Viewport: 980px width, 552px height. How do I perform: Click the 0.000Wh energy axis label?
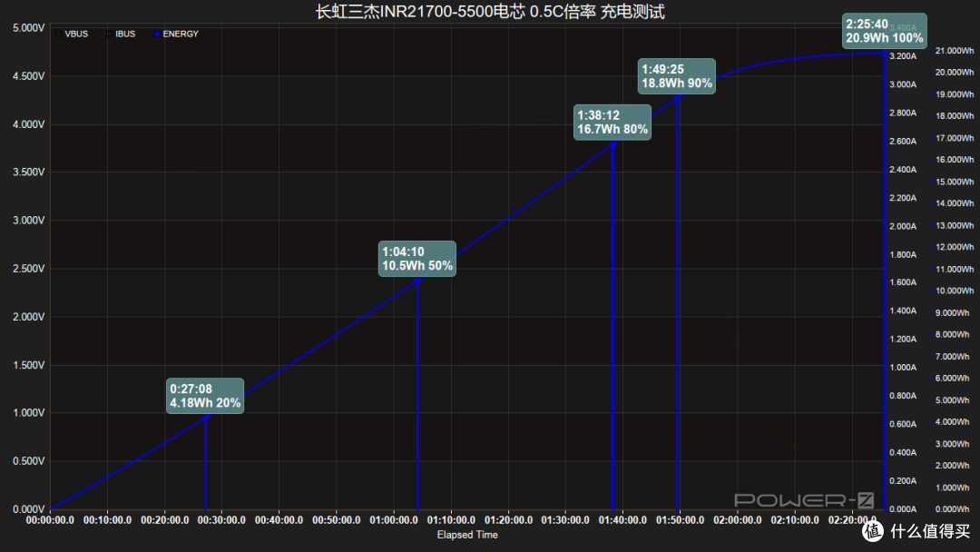pos(953,508)
